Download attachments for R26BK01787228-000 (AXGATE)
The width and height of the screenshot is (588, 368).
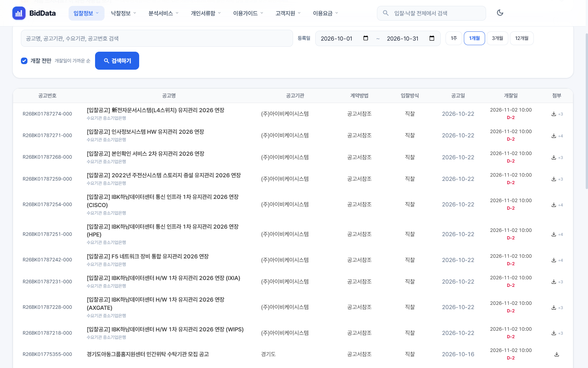(554, 307)
